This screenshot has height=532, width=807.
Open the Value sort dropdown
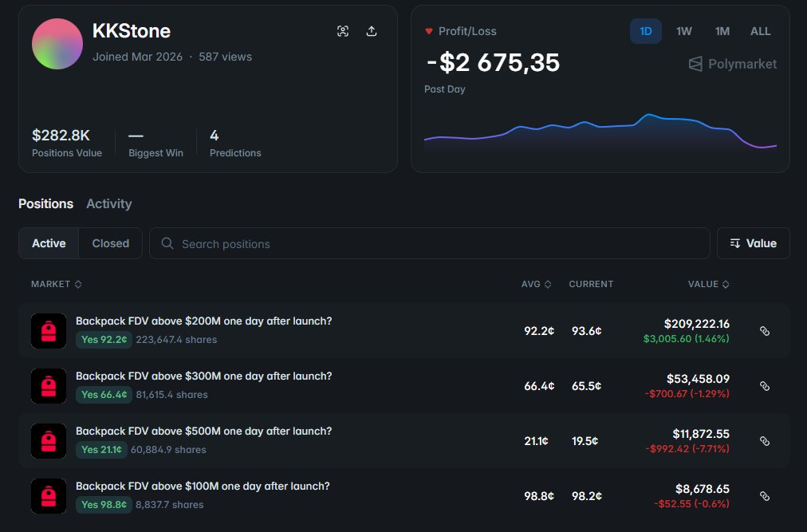point(754,243)
